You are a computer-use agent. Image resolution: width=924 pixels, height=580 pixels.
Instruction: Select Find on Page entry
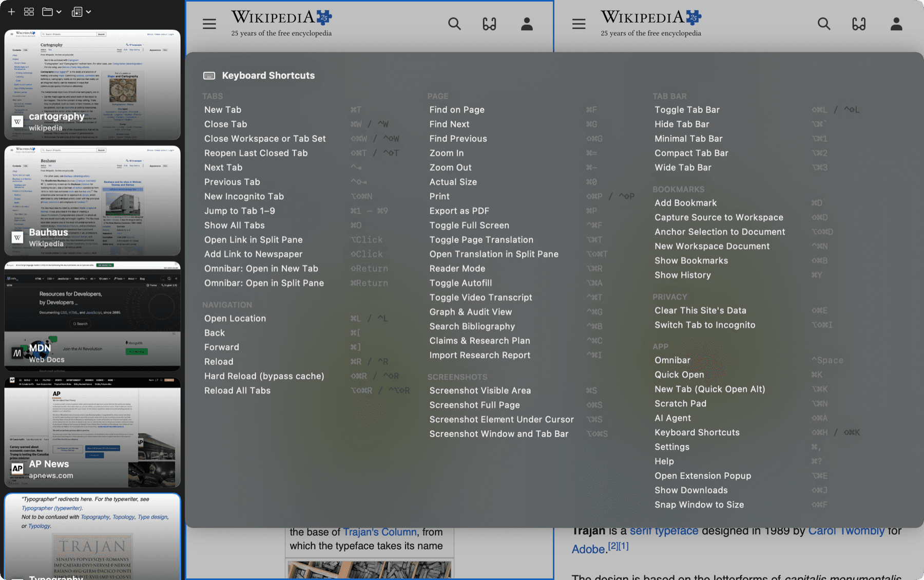click(532, 109)
